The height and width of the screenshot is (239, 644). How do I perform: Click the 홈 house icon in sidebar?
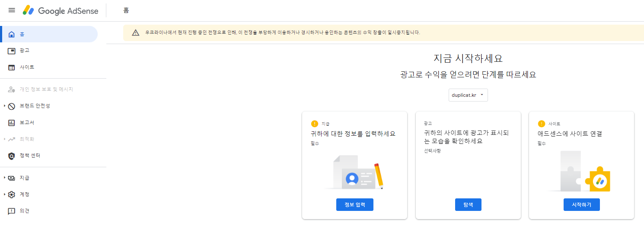click(12, 34)
